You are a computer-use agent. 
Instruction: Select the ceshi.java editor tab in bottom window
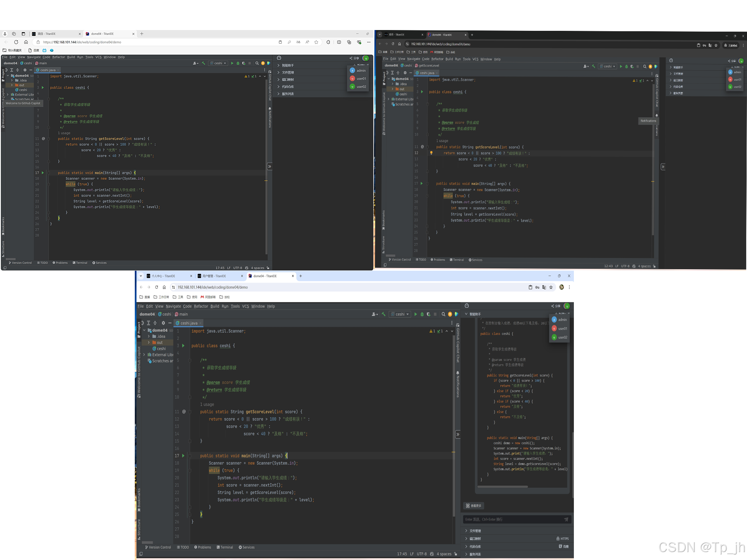point(189,323)
